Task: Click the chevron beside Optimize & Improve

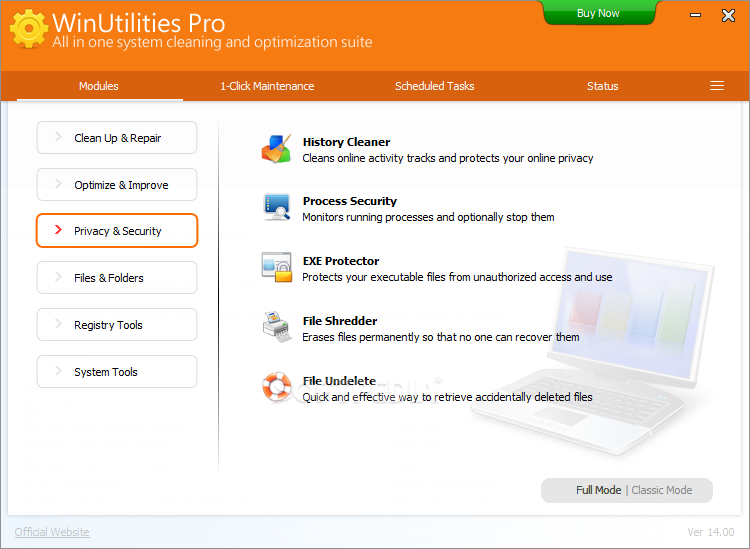Action: tap(58, 184)
